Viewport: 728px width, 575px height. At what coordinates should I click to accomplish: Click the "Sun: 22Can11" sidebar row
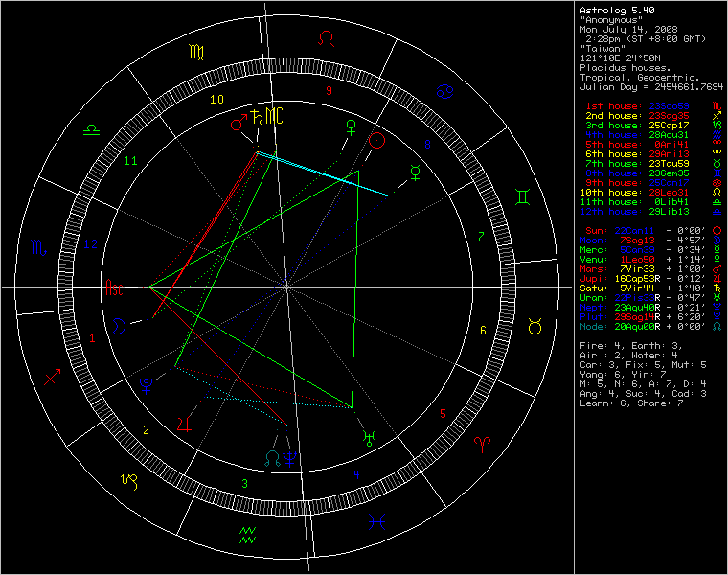pos(651,231)
